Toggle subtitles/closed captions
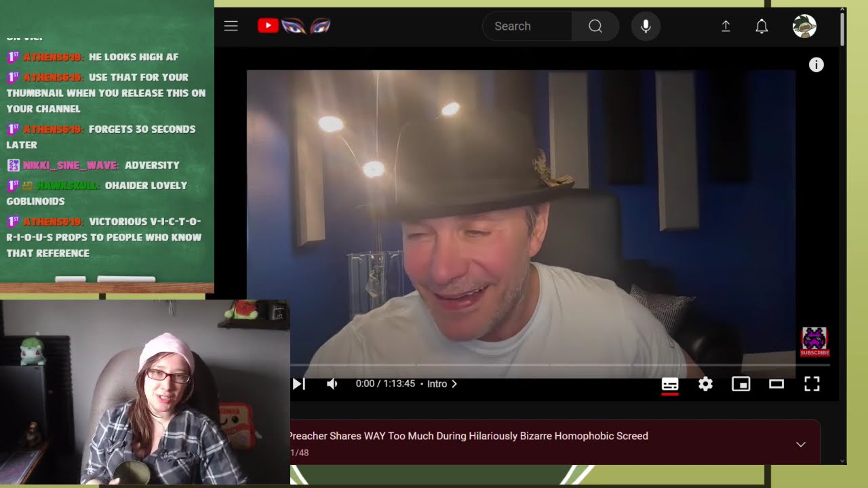 click(x=670, y=384)
